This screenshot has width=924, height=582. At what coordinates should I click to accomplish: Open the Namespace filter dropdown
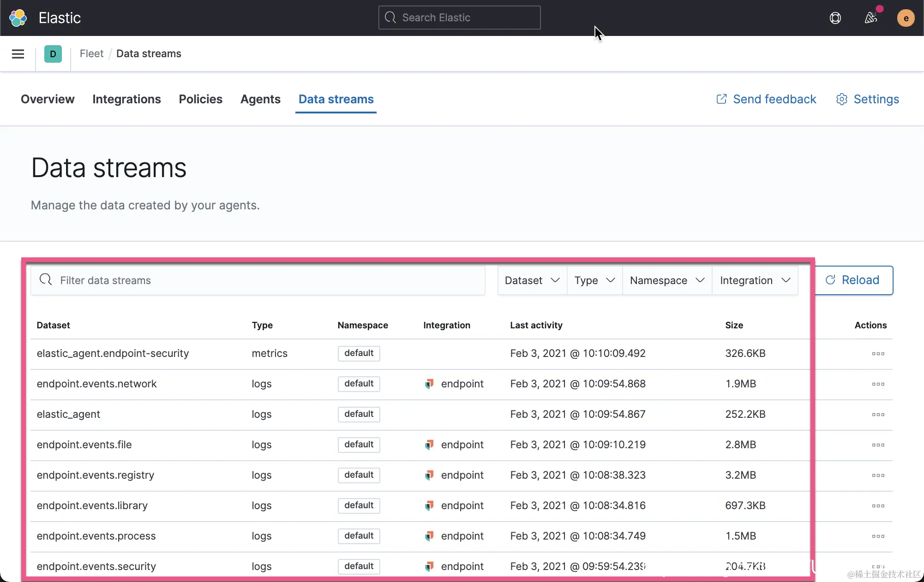pyautogui.click(x=666, y=280)
